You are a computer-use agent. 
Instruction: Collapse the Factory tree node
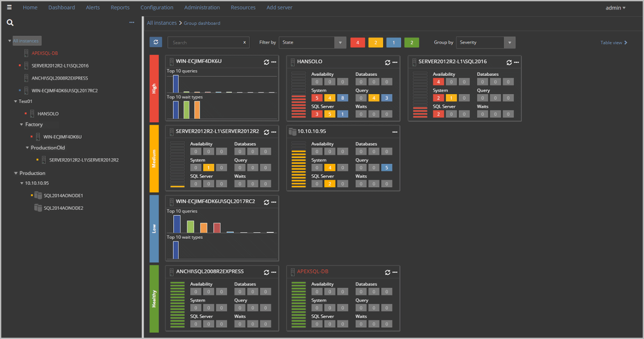pyautogui.click(x=21, y=124)
